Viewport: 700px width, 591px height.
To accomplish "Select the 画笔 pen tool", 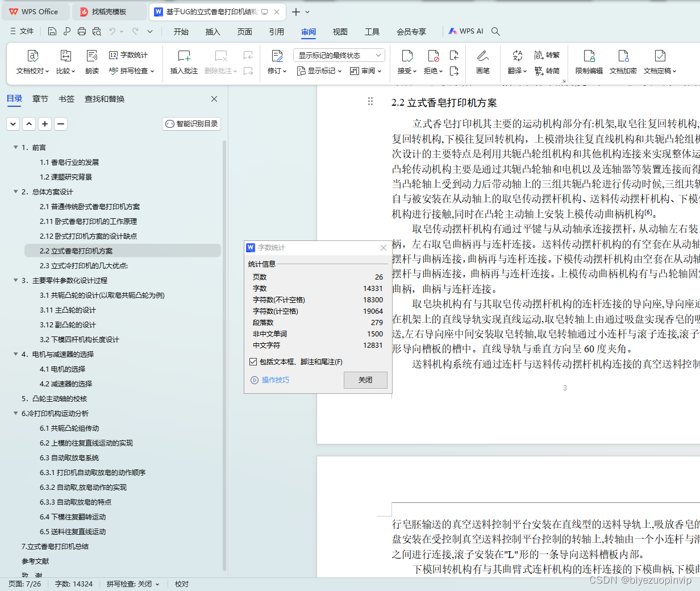I will (483, 63).
